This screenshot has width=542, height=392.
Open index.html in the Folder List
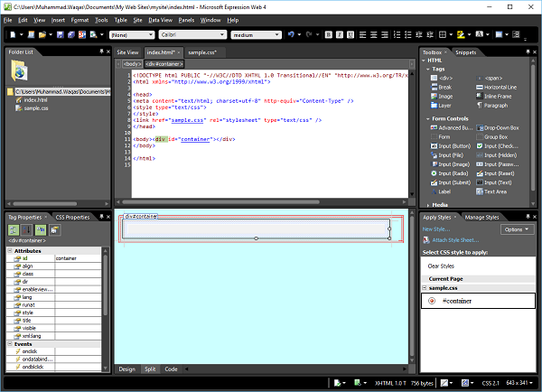coord(35,100)
